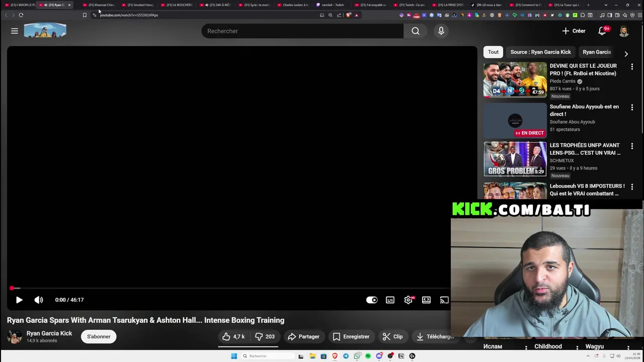
Task: Open a new browser tab with plus
Action: (588, 5)
